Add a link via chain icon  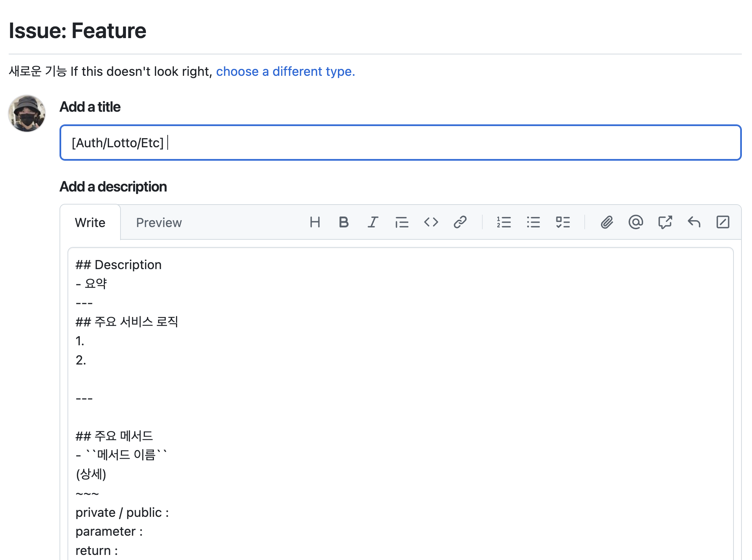click(460, 222)
